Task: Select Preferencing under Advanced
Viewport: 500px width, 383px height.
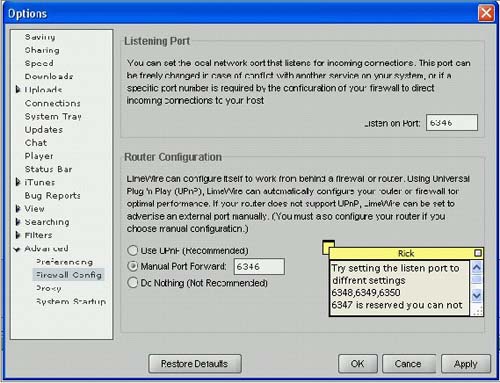Action: [x=64, y=262]
